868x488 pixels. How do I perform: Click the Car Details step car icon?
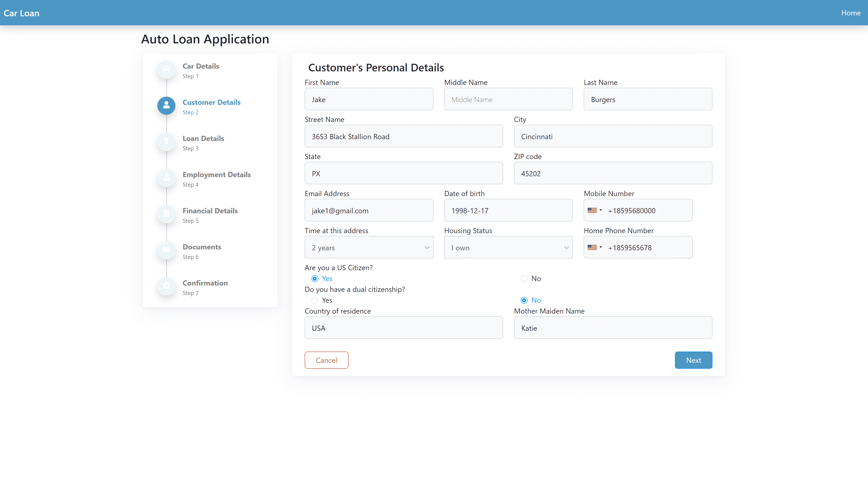[166, 69]
